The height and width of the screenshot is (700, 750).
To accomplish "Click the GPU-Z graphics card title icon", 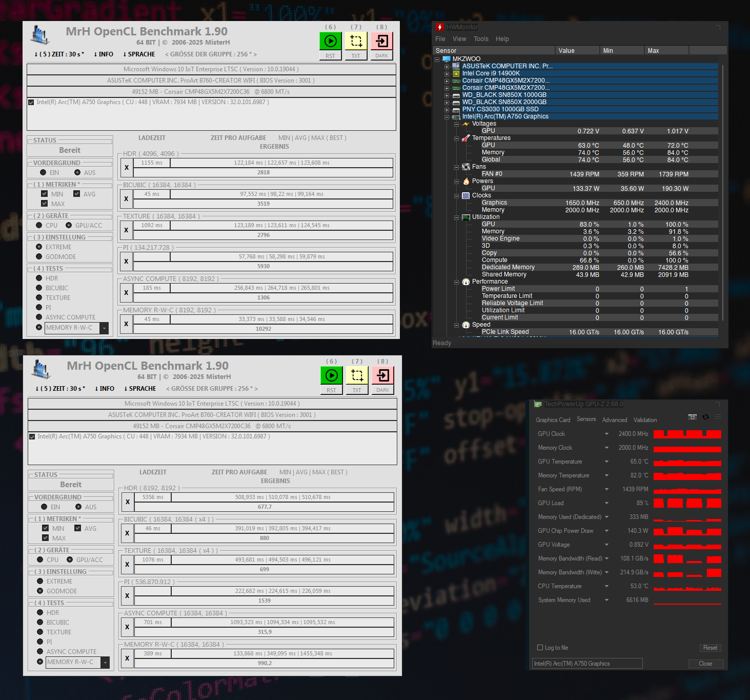I will click(x=538, y=404).
